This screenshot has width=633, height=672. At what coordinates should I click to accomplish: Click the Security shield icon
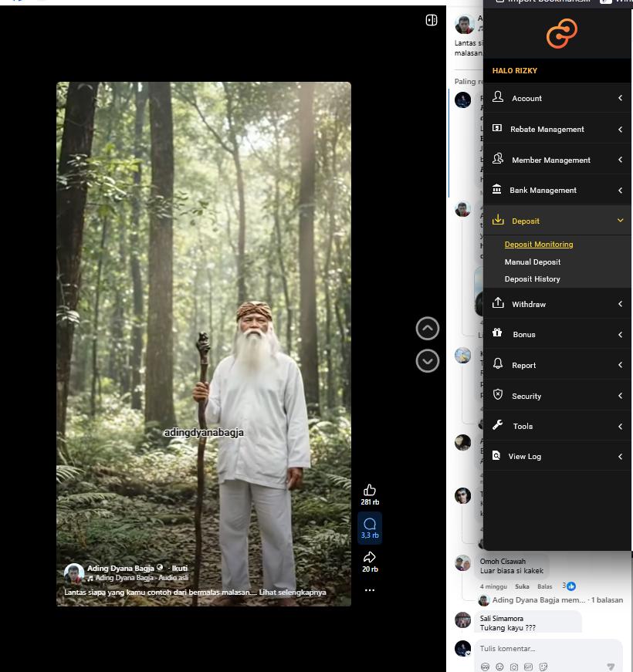(x=497, y=394)
